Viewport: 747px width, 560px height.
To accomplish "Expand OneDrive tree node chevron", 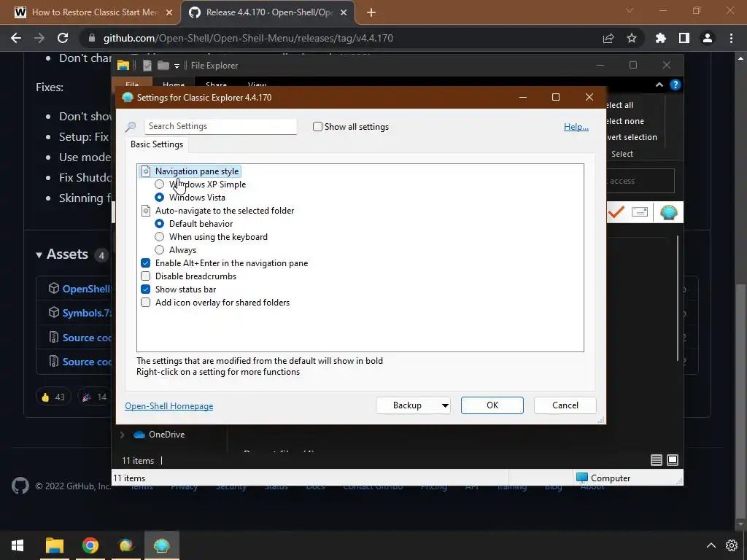I will (122, 435).
